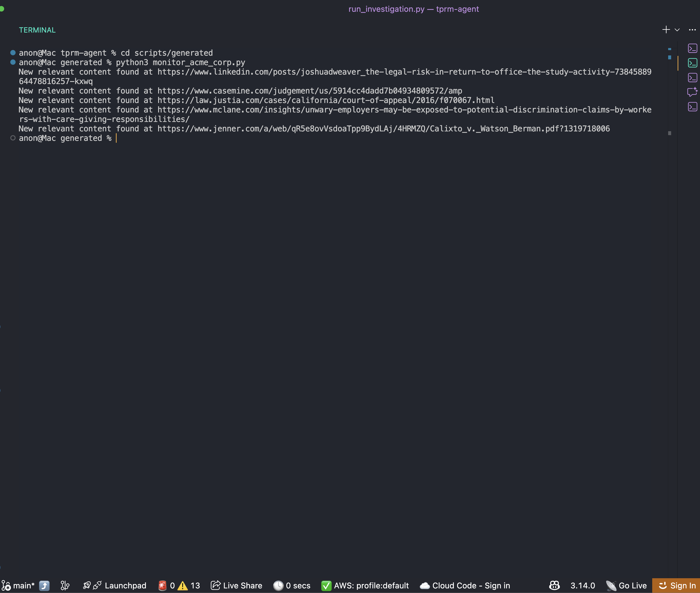Open the terminal panel more actions ellipsis
The height and width of the screenshot is (593, 700).
tap(692, 30)
